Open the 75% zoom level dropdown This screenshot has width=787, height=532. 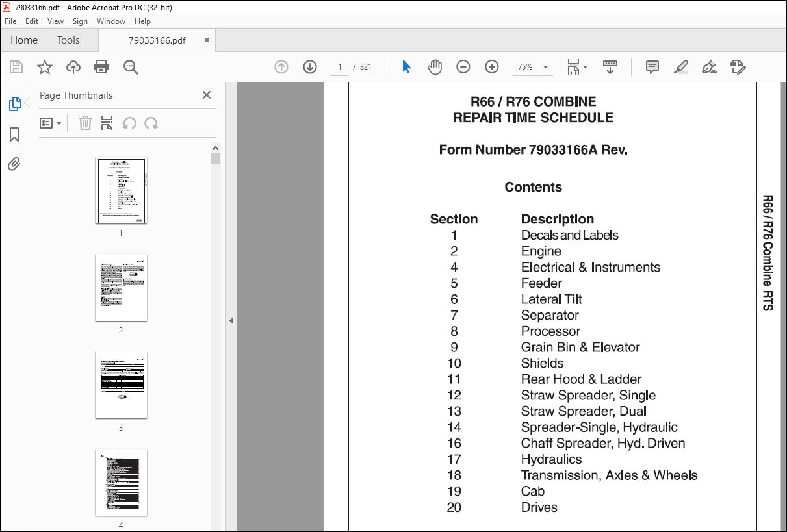534,67
